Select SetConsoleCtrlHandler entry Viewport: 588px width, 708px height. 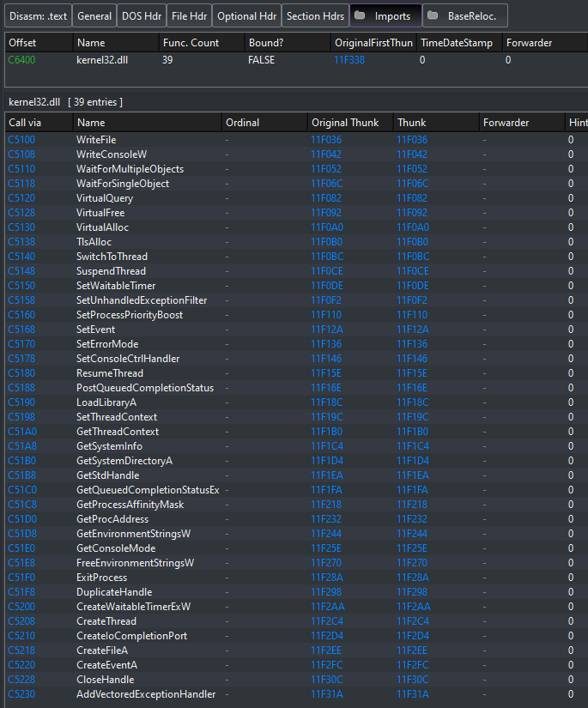[296, 359]
